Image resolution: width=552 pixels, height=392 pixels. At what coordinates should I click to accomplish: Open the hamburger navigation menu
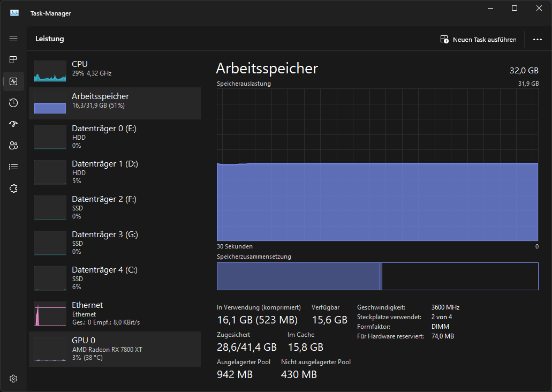coord(13,39)
